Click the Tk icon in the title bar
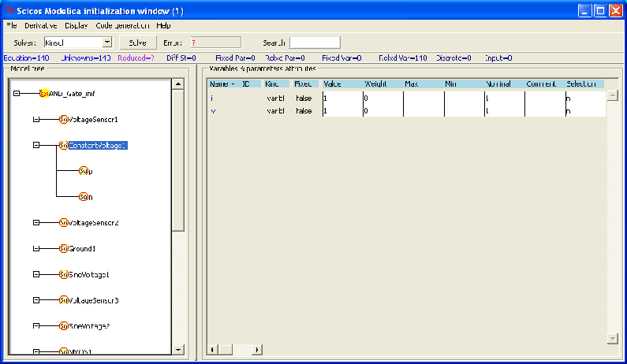This screenshot has width=627, height=364. (9, 11)
